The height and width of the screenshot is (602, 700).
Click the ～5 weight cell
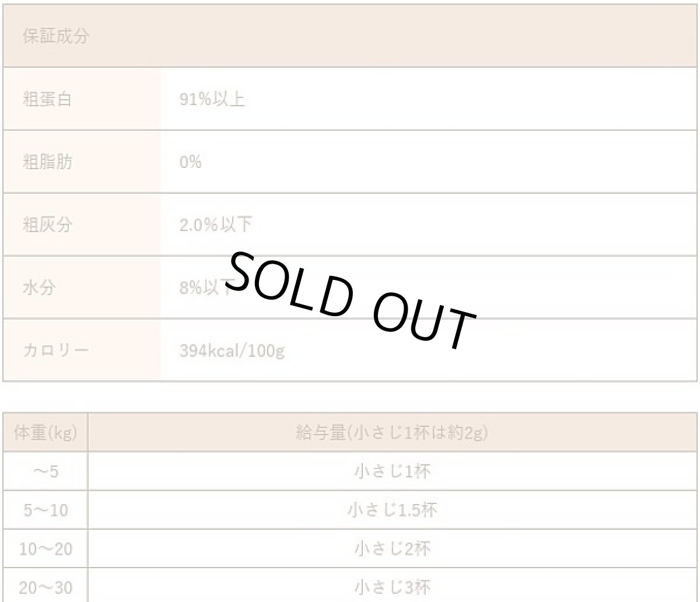click(45, 471)
